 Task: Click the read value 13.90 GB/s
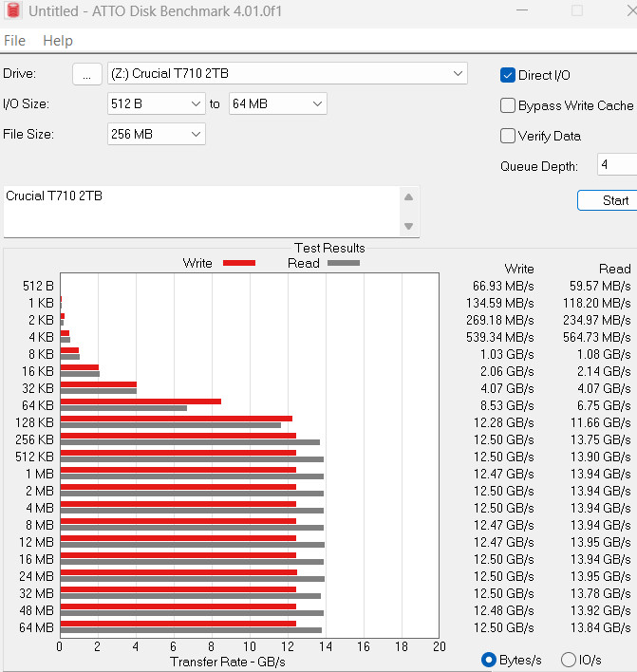pos(601,457)
